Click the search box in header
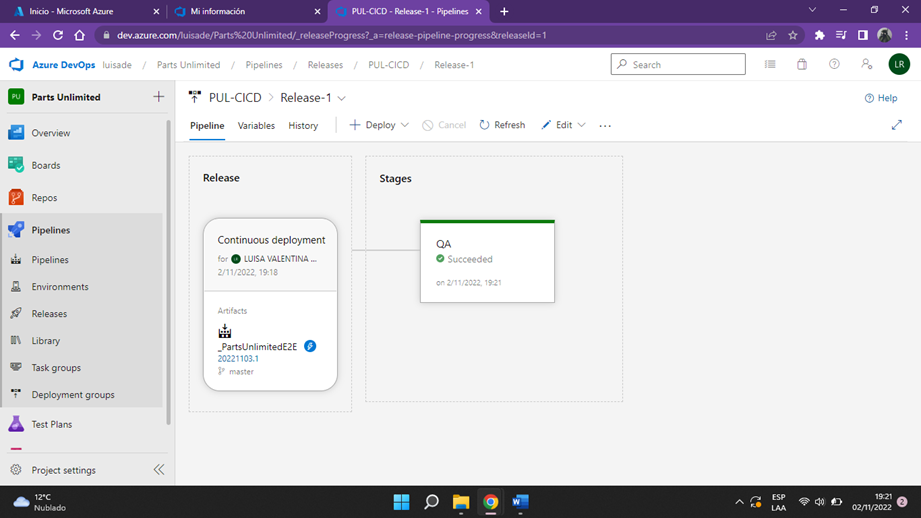This screenshot has height=518, width=921. [678, 64]
